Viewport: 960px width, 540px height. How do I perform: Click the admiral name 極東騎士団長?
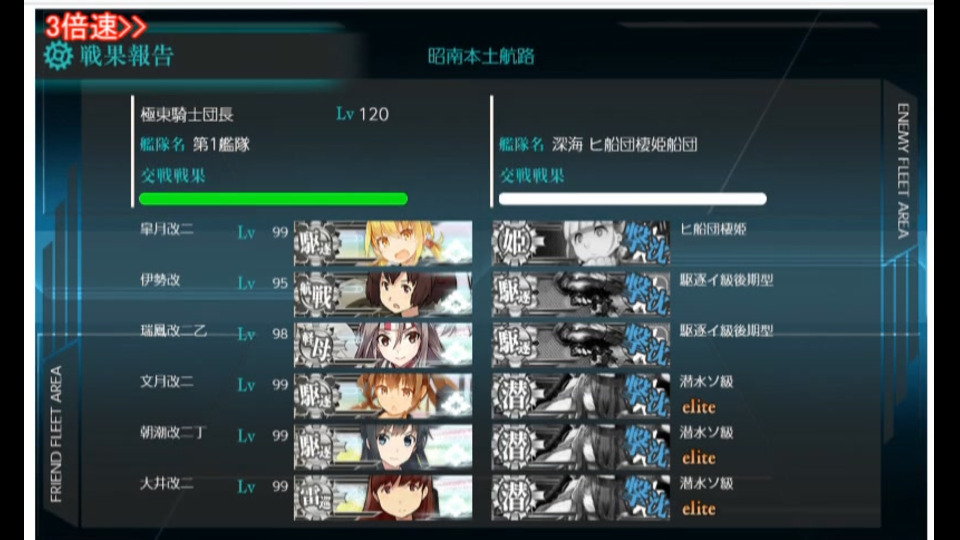point(187,114)
